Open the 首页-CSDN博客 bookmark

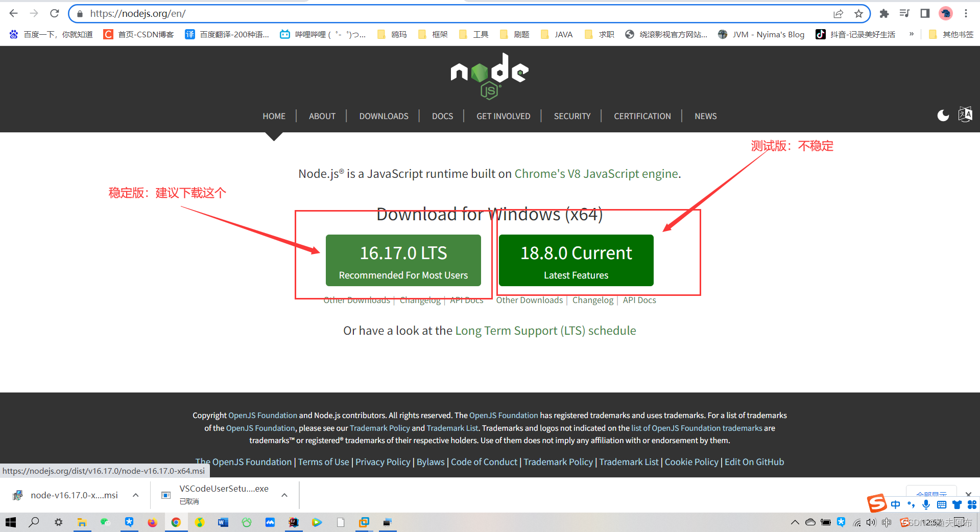point(138,34)
